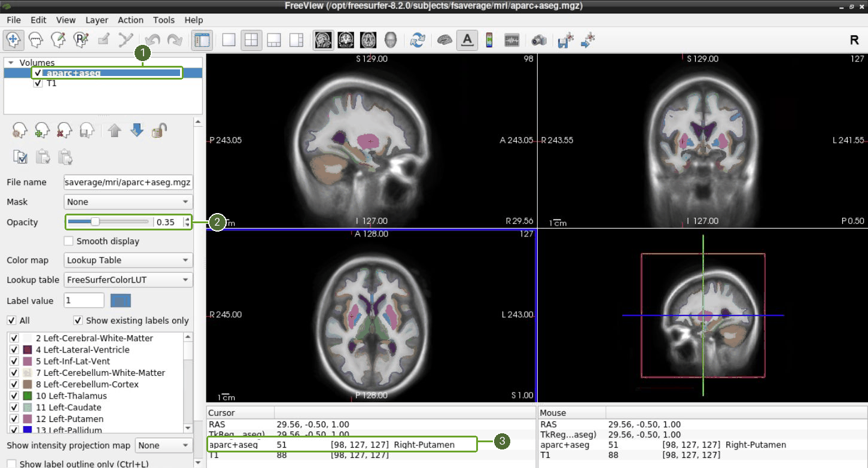The height and width of the screenshot is (468, 868).
Task: Take a screenshot with the camera icon
Action: click(539, 40)
